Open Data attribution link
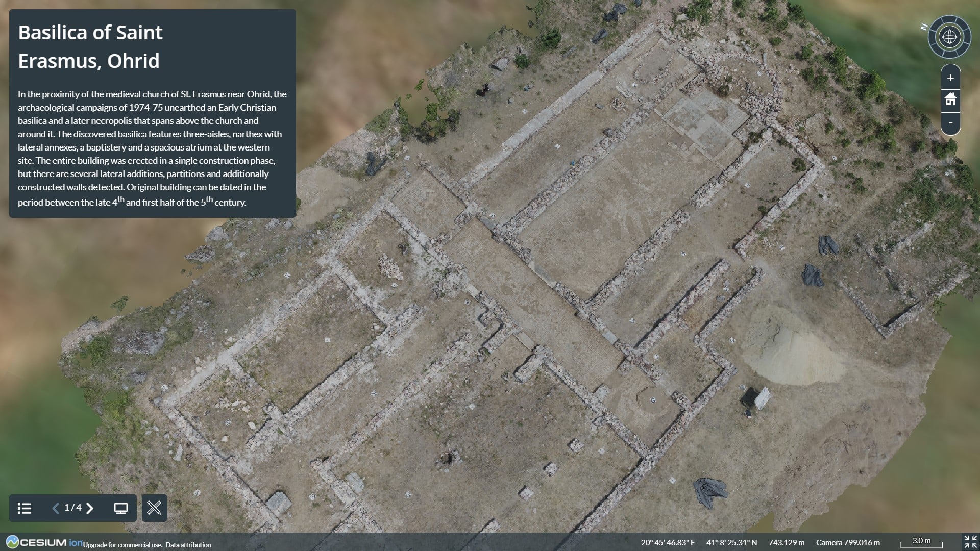The image size is (980, 551). [x=188, y=545]
